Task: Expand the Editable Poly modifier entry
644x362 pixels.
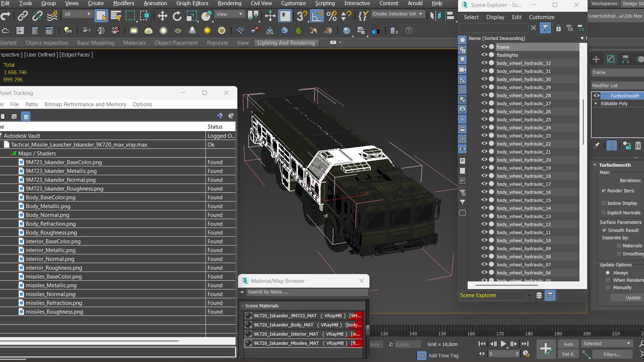Action: (596, 104)
